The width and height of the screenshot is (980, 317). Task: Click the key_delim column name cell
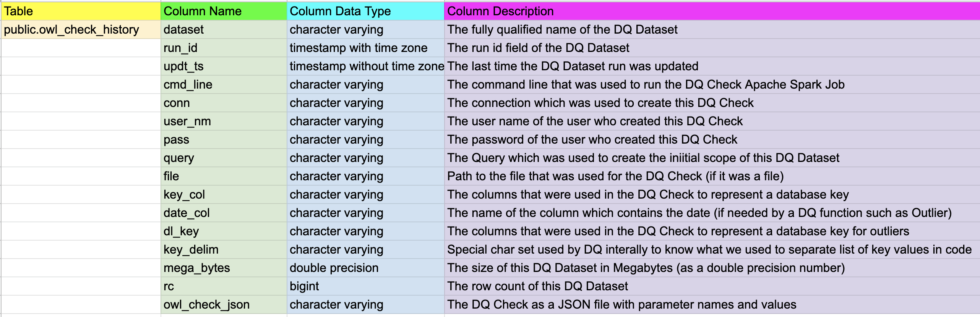(224, 249)
